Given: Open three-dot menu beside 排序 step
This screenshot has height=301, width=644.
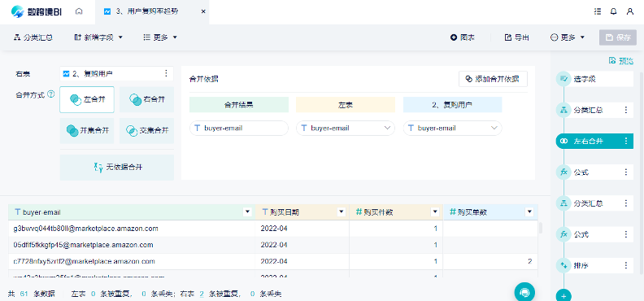Looking at the screenshot, I should [626, 265].
